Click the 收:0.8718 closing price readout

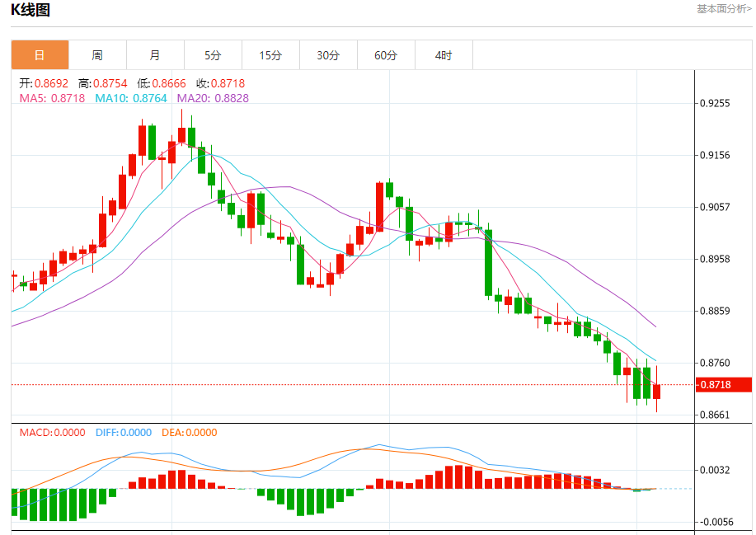pyautogui.click(x=220, y=83)
